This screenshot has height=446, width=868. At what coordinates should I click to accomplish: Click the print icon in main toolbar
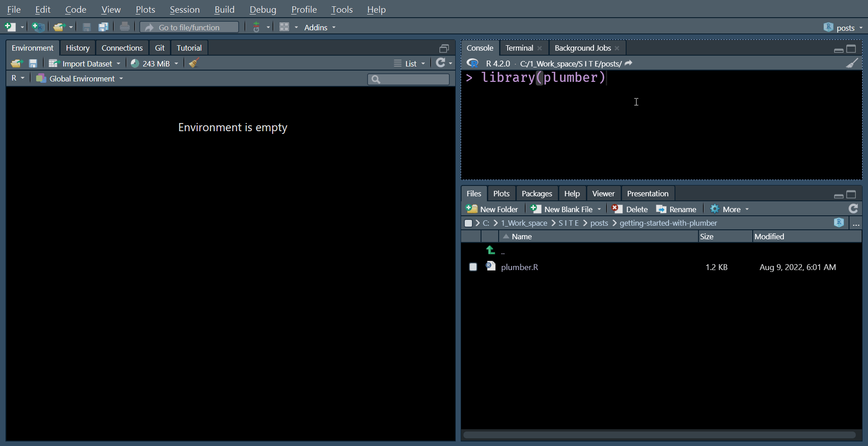(125, 27)
